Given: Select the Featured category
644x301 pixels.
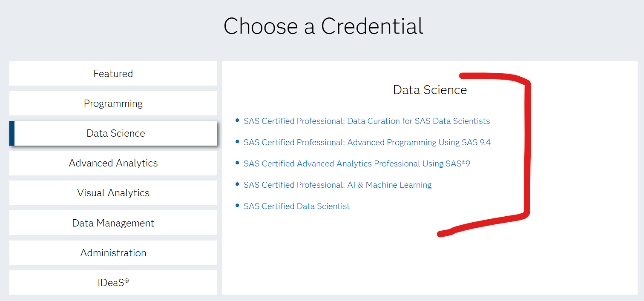Looking at the screenshot, I should 113,73.
